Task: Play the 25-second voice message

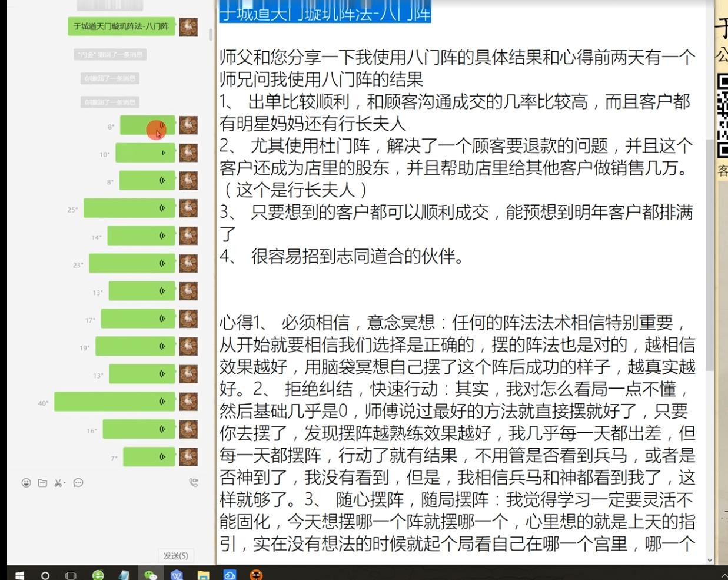Action: (129, 208)
